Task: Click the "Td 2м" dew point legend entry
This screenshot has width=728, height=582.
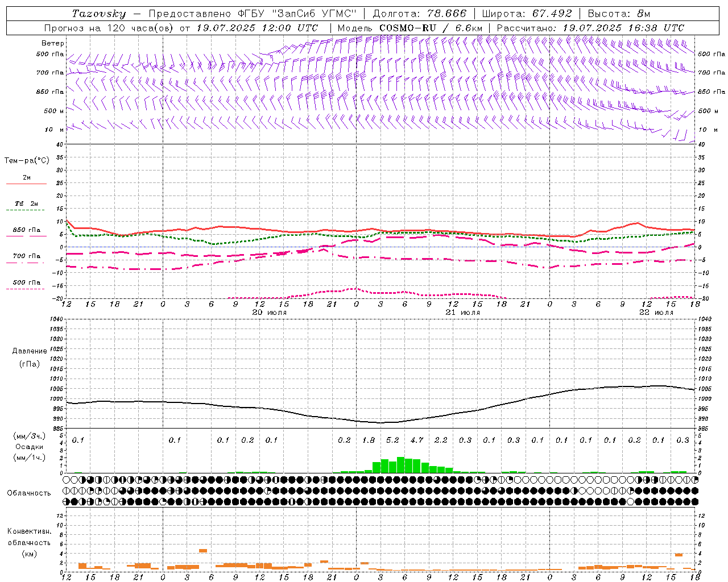Action: click(27, 203)
